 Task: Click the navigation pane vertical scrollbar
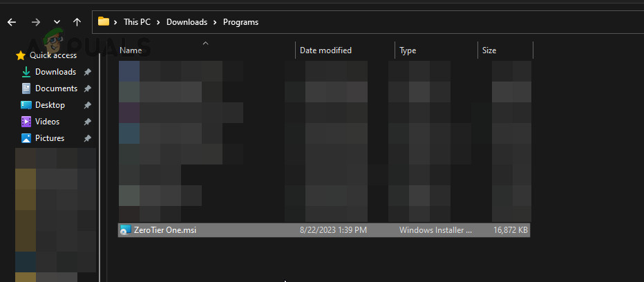(x=100, y=167)
